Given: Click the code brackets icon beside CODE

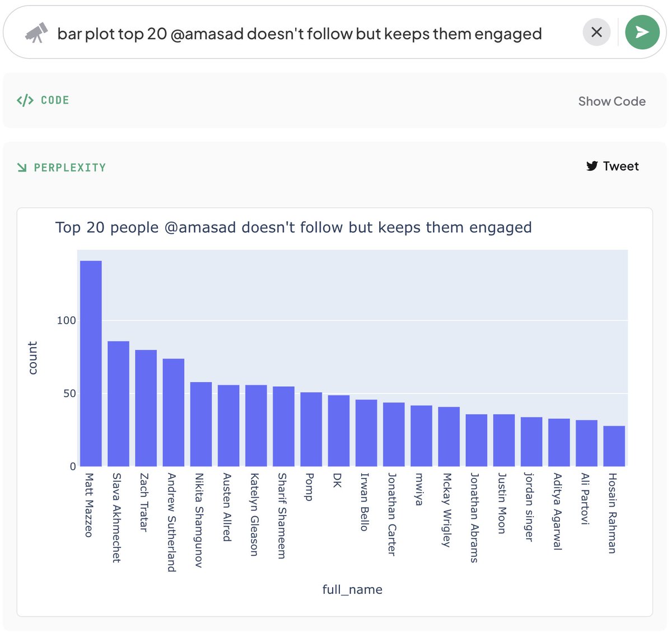Looking at the screenshot, I should tap(25, 100).
